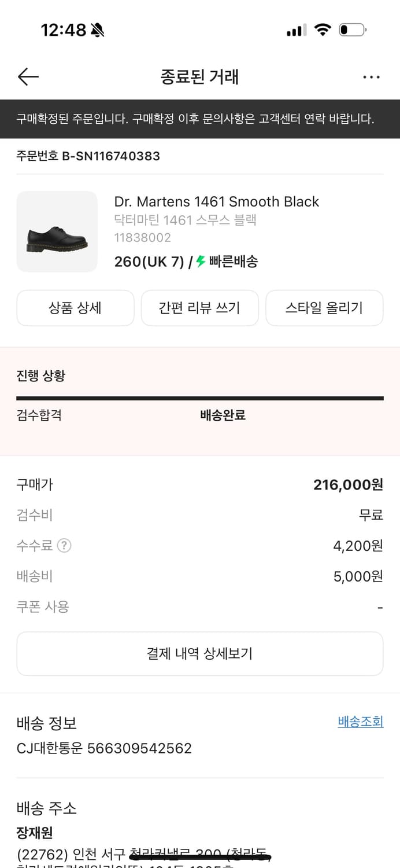Tap 간편 리뷰 쓰기 to write a review
Viewport: 400px width, 868px height.
pos(199,308)
